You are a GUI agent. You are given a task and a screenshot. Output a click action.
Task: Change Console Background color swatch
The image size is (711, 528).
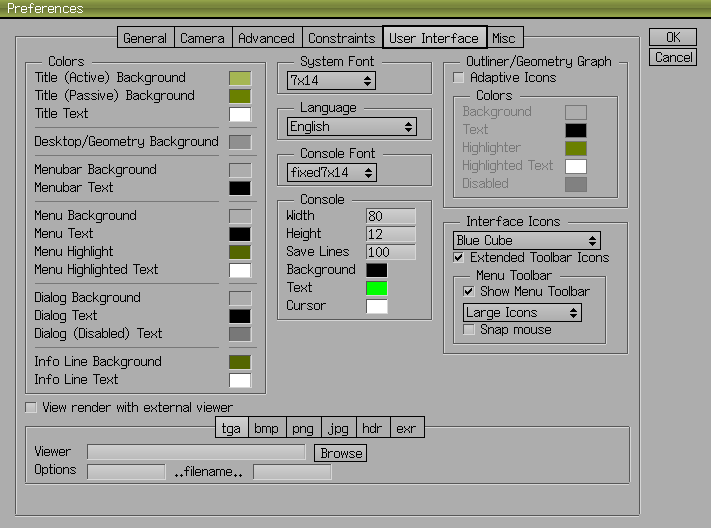[x=377, y=270]
